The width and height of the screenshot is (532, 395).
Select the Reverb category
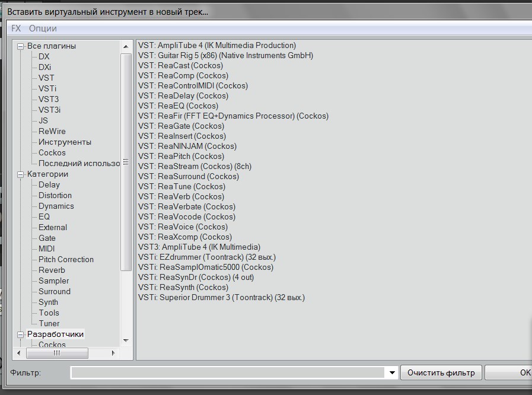pos(52,270)
